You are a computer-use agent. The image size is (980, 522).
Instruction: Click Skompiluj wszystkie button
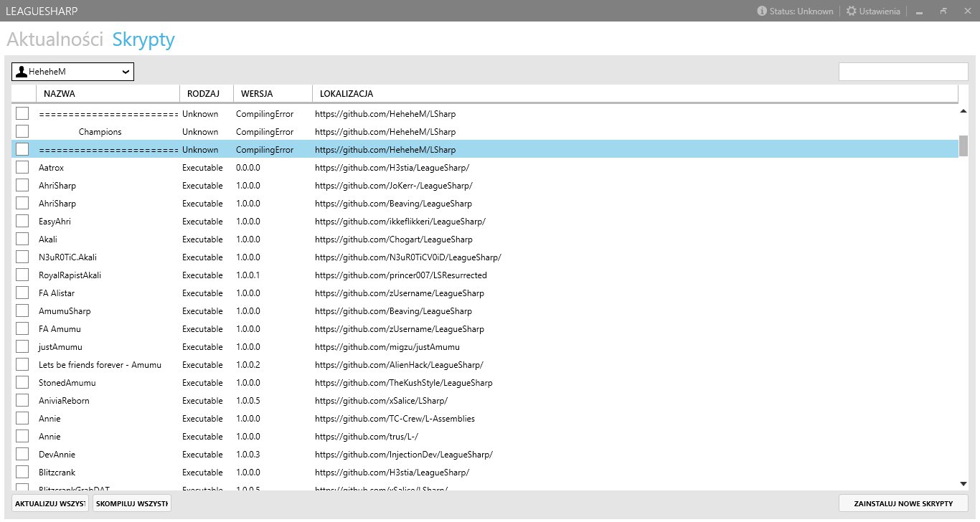132,503
